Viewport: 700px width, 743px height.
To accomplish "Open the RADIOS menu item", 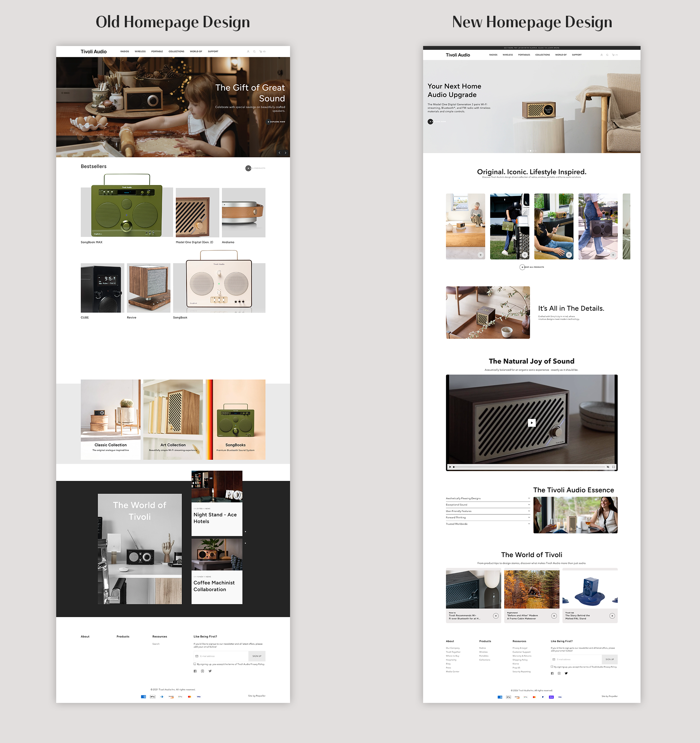I will [124, 51].
